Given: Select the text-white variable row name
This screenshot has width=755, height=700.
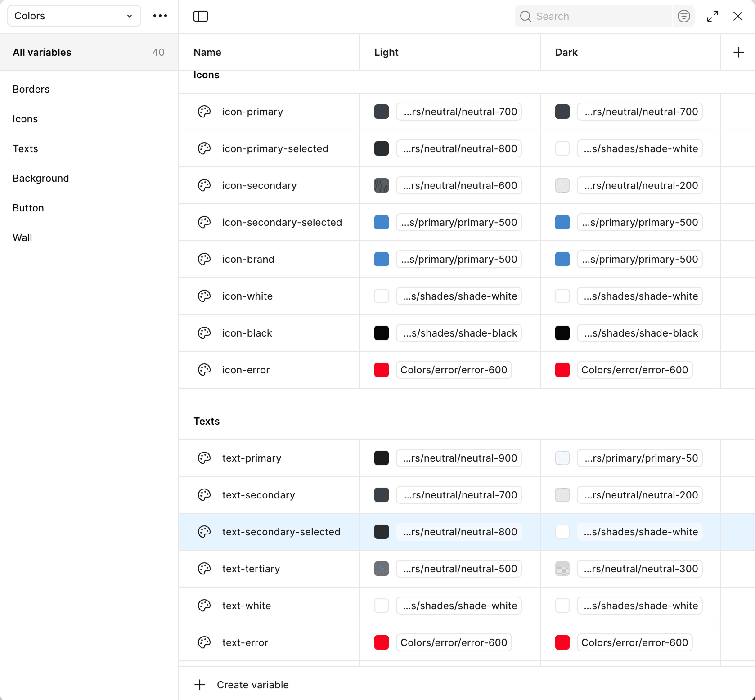Looking at the screenshot, I should pos(247,606).
